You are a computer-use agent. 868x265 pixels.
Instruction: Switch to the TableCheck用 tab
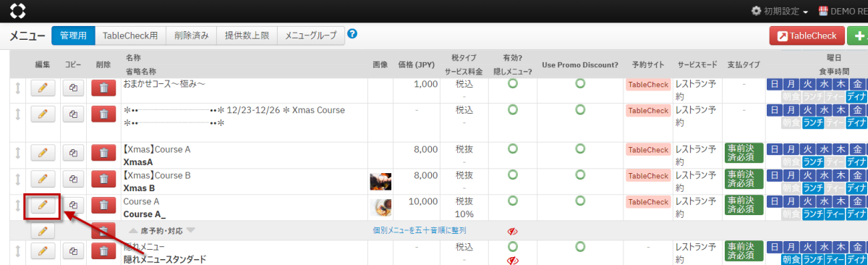[130, 35]
